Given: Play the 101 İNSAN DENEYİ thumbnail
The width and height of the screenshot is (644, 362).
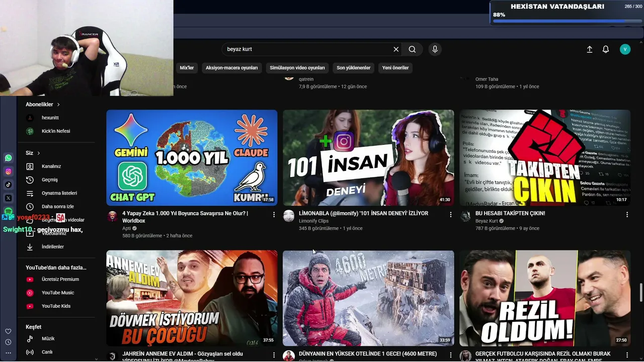Looking at the screenshot, I should click(x=368, y=158).
